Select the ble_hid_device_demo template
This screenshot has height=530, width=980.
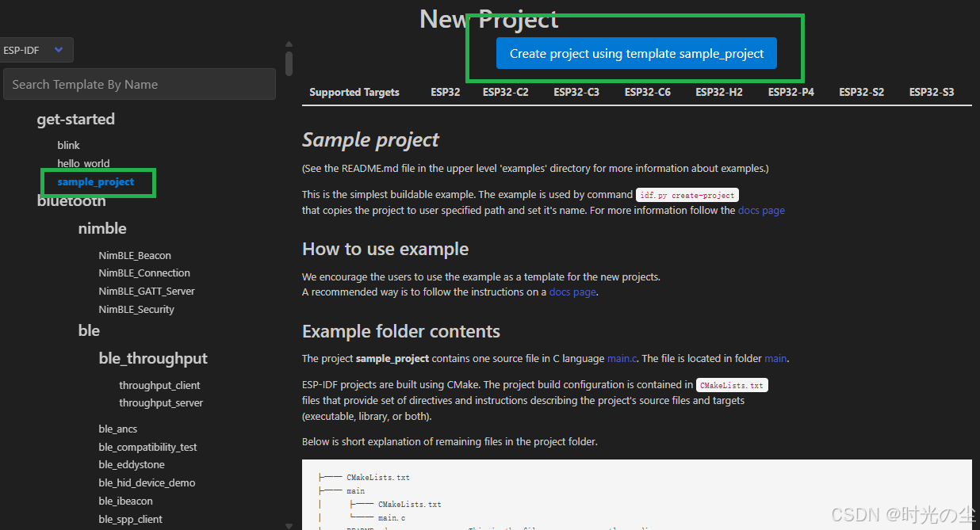(x=147, y=482)
